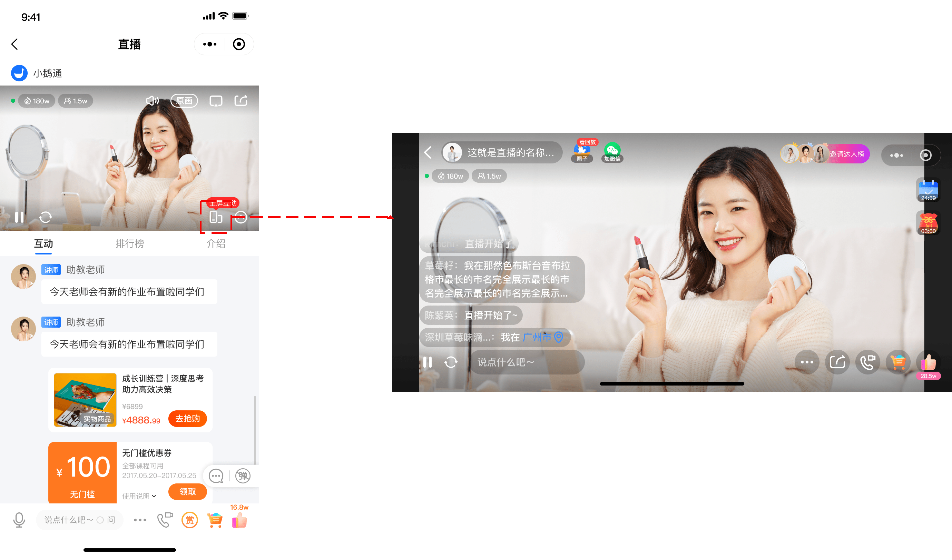Viewport: 952px width, 560px height.
Task: Tap the 无门槛优惠券 coupon title
Action: (x=147, y=453)
